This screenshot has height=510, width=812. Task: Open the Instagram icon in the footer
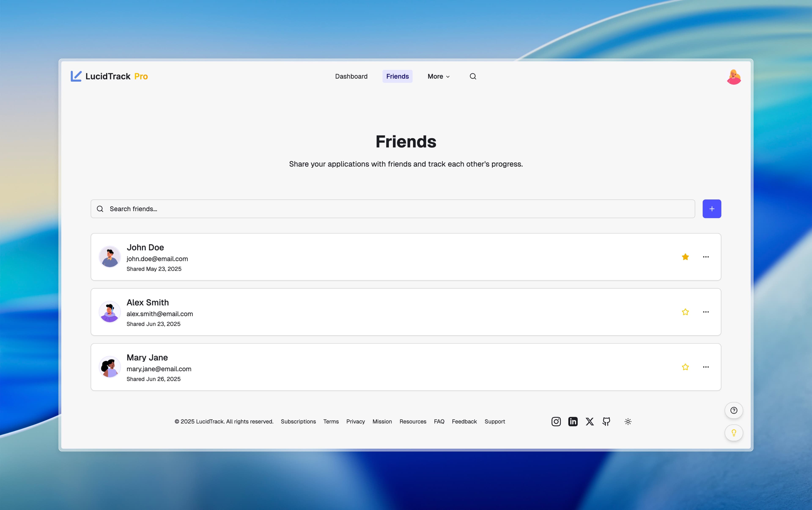point(556,421)
